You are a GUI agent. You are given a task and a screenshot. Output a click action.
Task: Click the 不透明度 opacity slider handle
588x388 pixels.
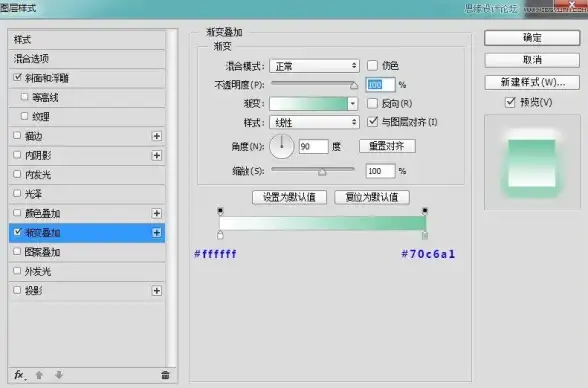pyautogui.click(x=354, y=86)
